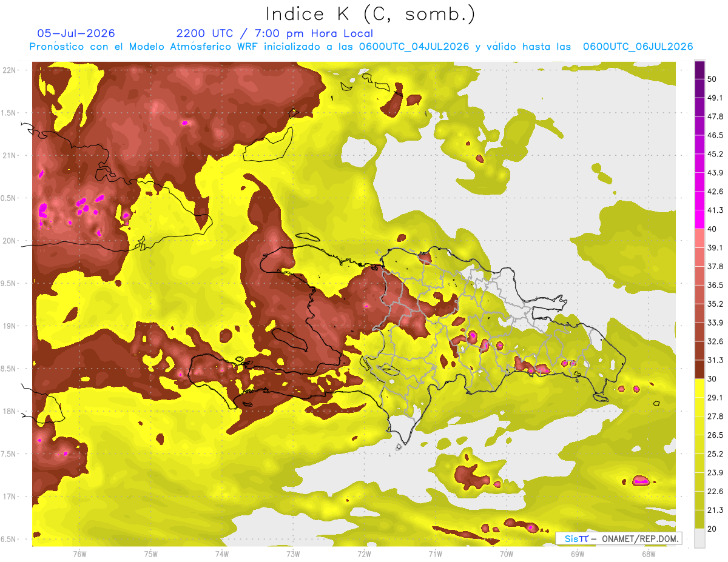728x562 pixels.
Task: Click the 71W longitude label
Action: (x=435, y=554)
